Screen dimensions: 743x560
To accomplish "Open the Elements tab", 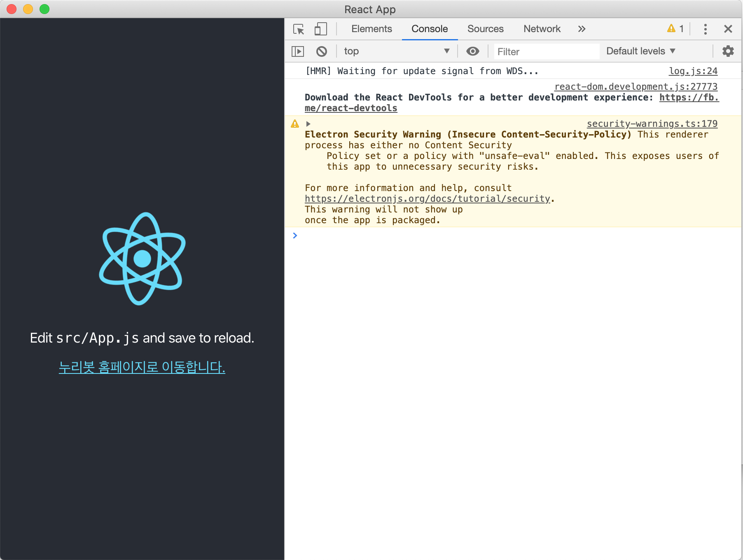I will tap(371, 29).
